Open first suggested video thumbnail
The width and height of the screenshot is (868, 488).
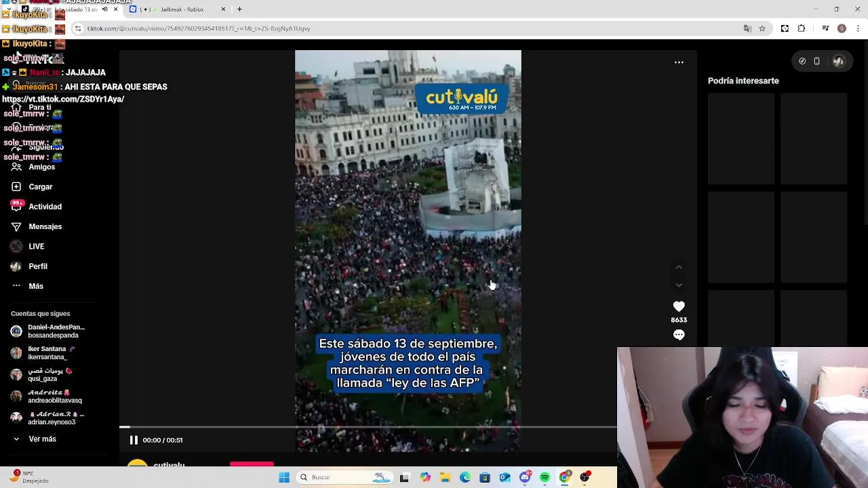(x=741, y=139)
